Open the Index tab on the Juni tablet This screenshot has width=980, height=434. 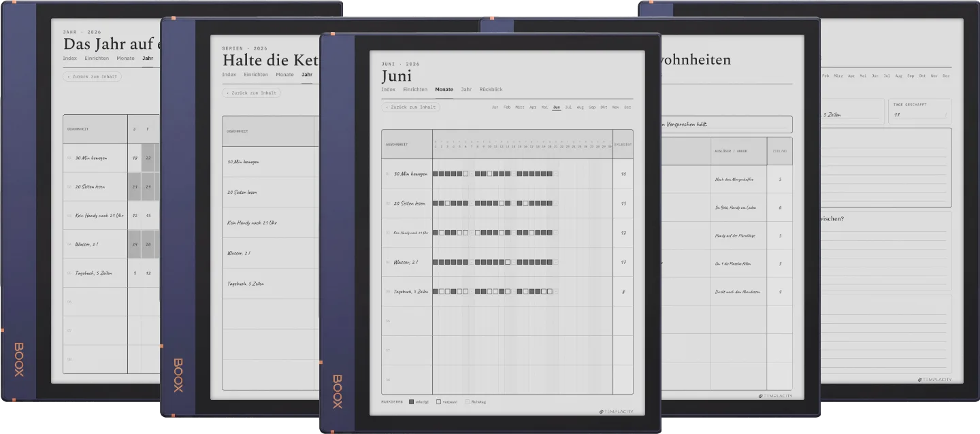[388, 89]
